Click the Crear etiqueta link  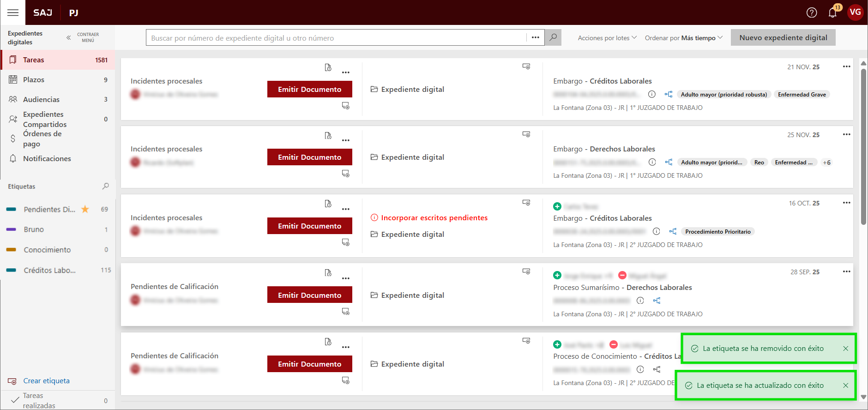(46, 381)
